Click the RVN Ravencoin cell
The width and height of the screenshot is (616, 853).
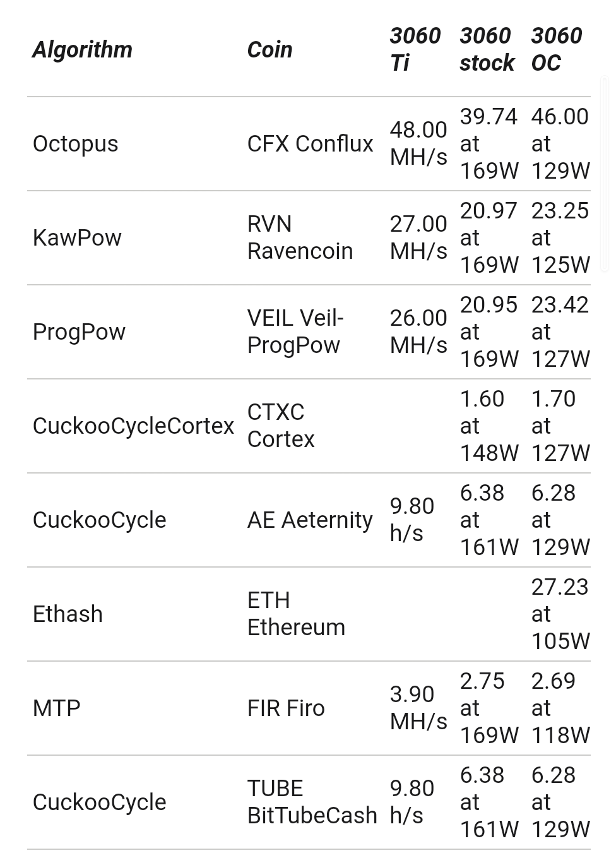point(300,237)
